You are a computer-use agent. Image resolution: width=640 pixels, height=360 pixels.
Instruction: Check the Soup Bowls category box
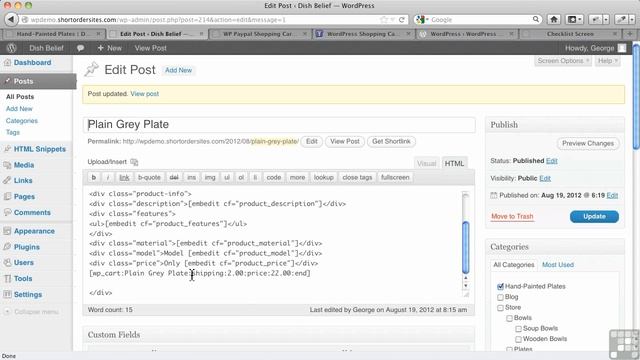point(518,329)
